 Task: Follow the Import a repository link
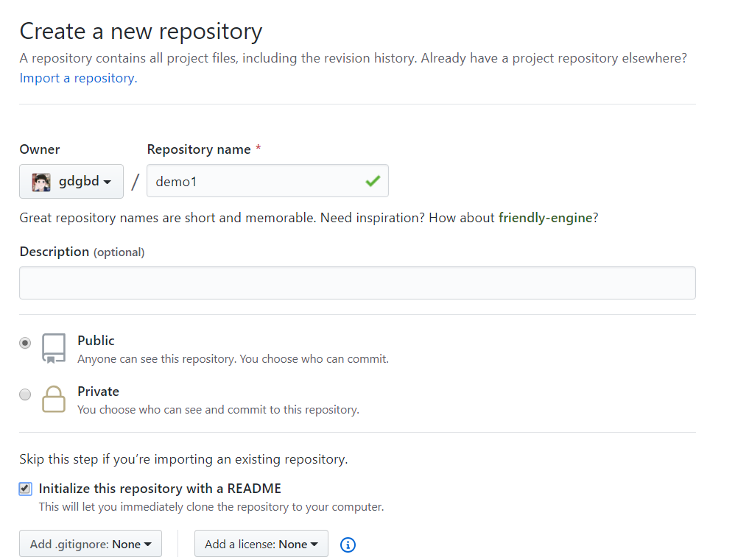point(78,78)
